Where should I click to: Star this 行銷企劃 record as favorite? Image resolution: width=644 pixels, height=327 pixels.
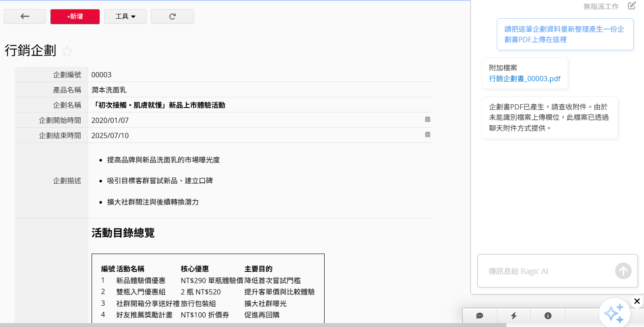coord(67,51)
